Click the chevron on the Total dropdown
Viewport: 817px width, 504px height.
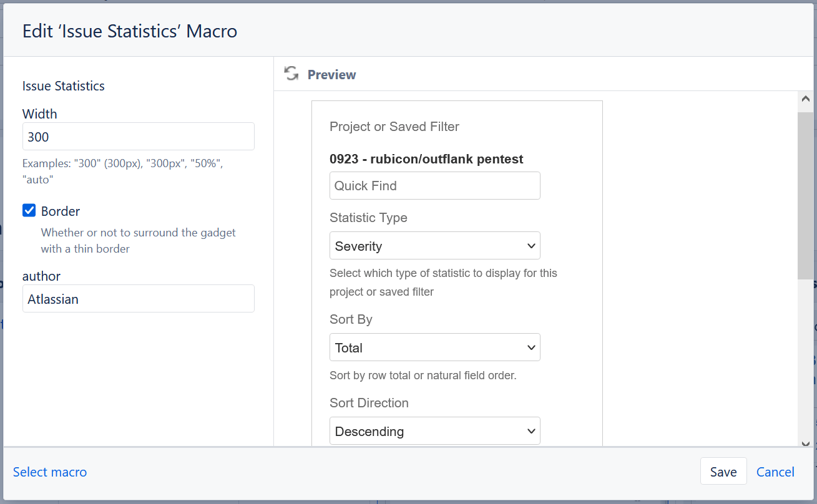(x=531, y=347)
